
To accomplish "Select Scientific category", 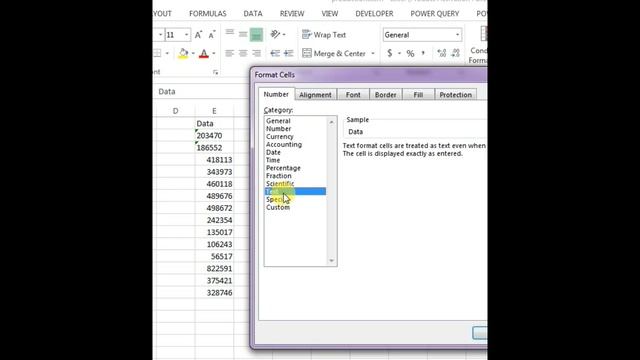I will (280, 184).
